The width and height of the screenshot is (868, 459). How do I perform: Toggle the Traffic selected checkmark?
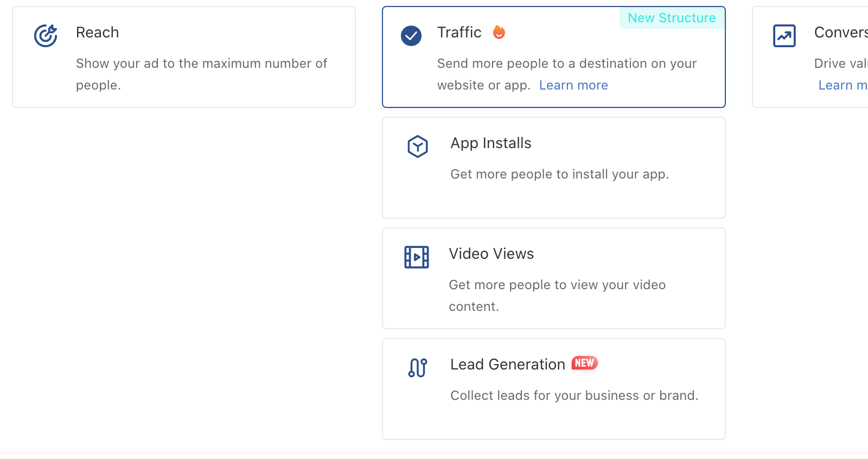pos(411,36)
